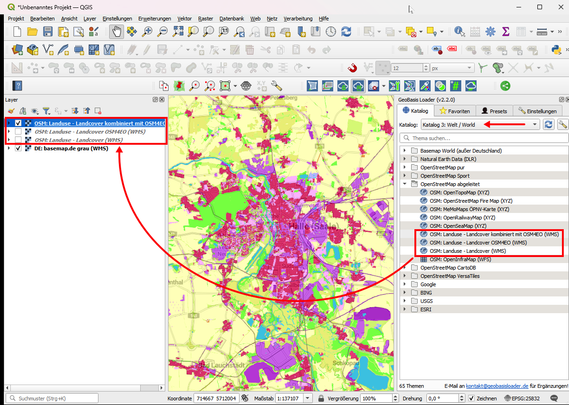This screenshot has height=405, width=569.
Task: Refresh the map canvas with the blue arrows icon
Action: pos(346,32)
